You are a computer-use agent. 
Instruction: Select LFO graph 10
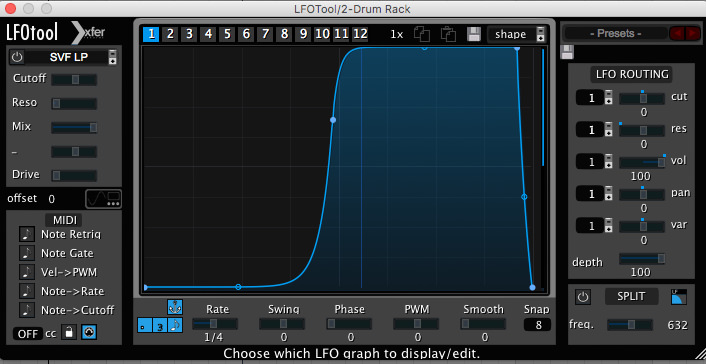tap(322, 34)
